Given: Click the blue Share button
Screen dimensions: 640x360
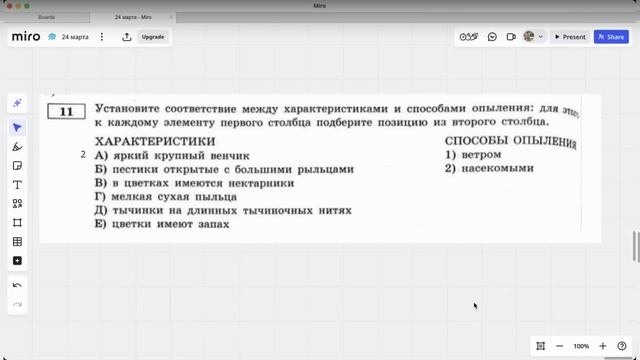Looking at the screenshot, I should click(x=611, y=37).
